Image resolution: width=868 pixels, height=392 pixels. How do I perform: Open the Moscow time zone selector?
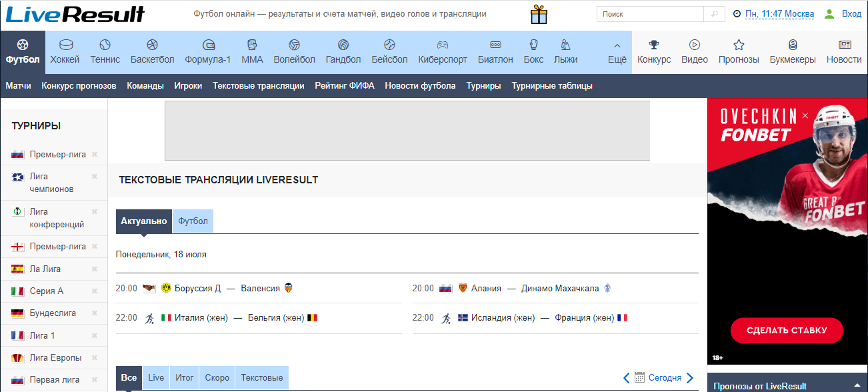click(x=779, y=14)
